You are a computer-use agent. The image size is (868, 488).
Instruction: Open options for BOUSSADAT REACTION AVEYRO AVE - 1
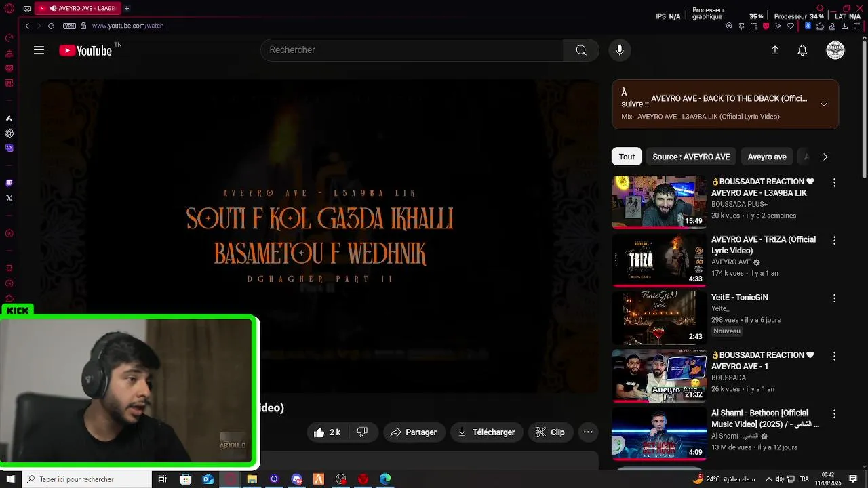834,356
